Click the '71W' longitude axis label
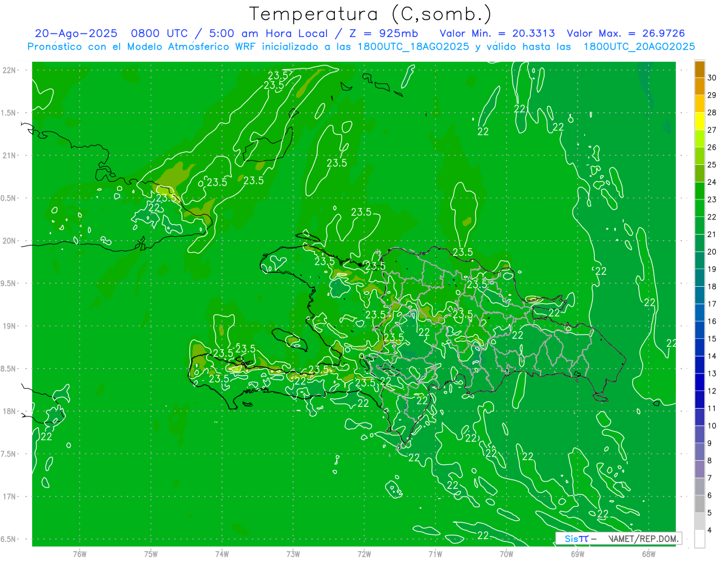Viewport: 728px width, 562px height. tap(435, 554)
